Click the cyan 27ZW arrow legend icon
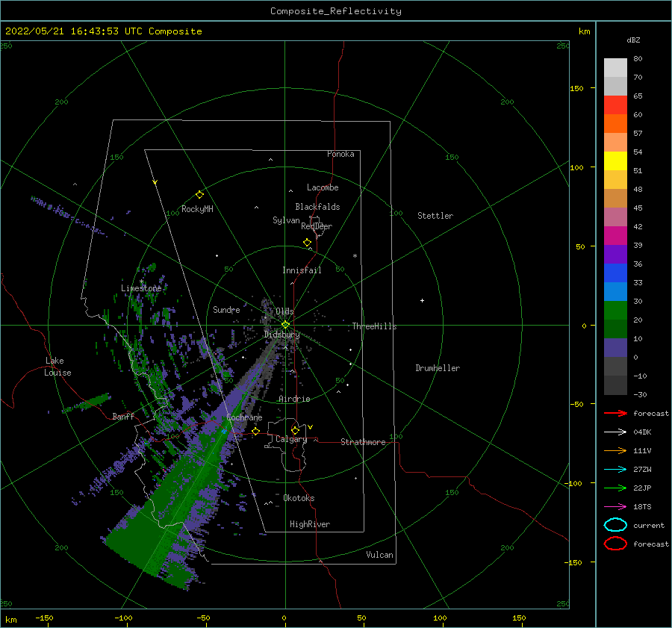The image size is (672, 628). [615, 470]
